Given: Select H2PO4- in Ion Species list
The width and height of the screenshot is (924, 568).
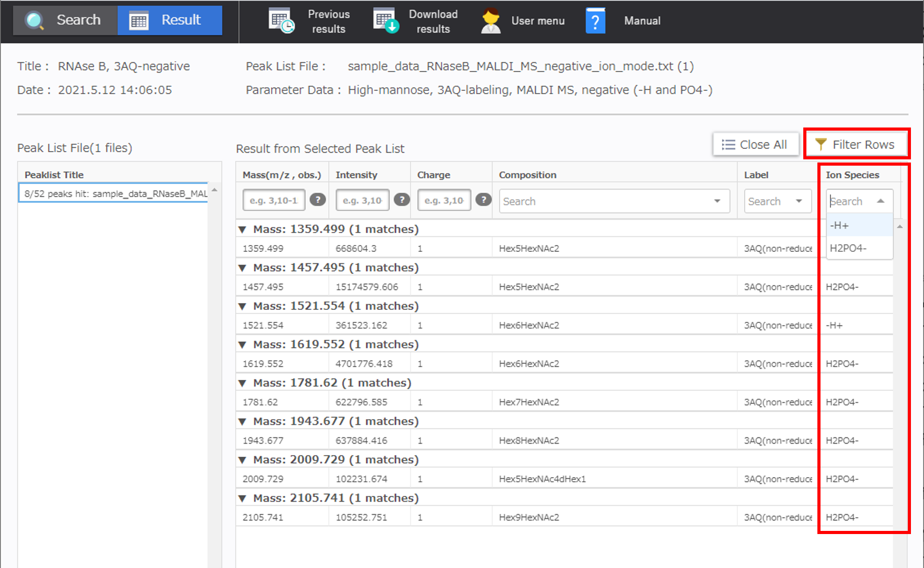Looking at the screenshot, I should [x=848, y=248].
